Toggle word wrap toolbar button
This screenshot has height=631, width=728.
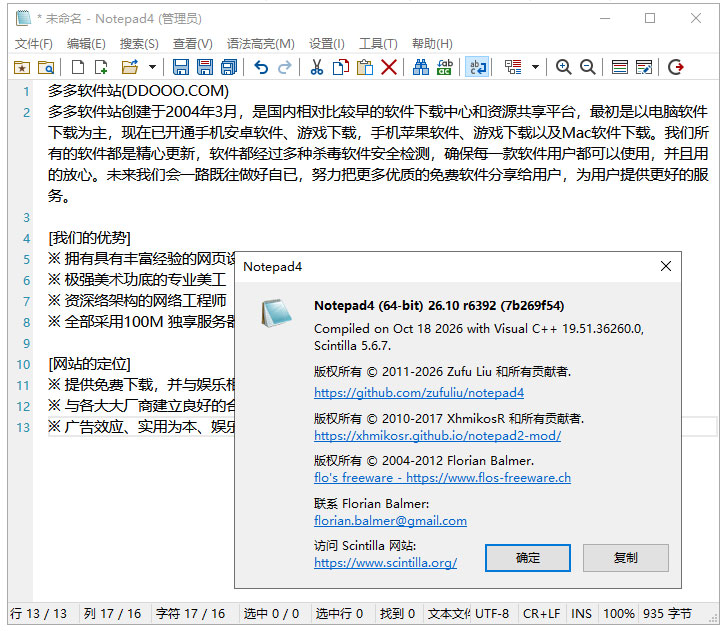[x=477, y=67]
